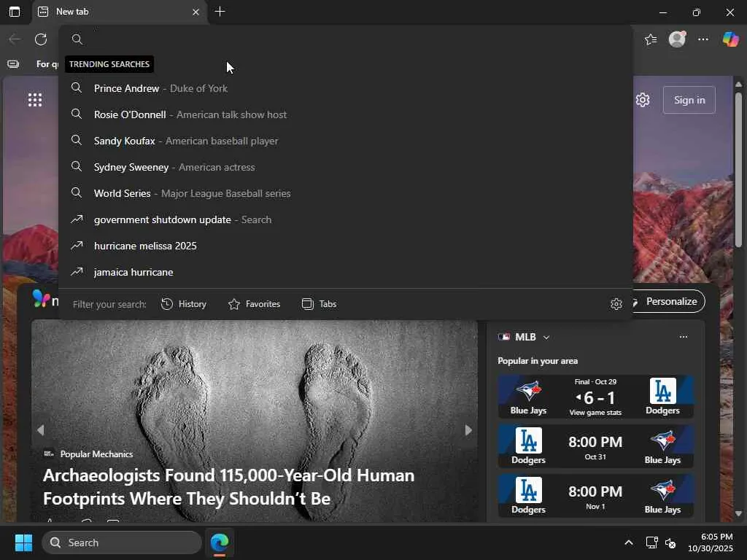The image size is (747, 560).
Task: Filter search by Favorites
Action: [254, 304]
